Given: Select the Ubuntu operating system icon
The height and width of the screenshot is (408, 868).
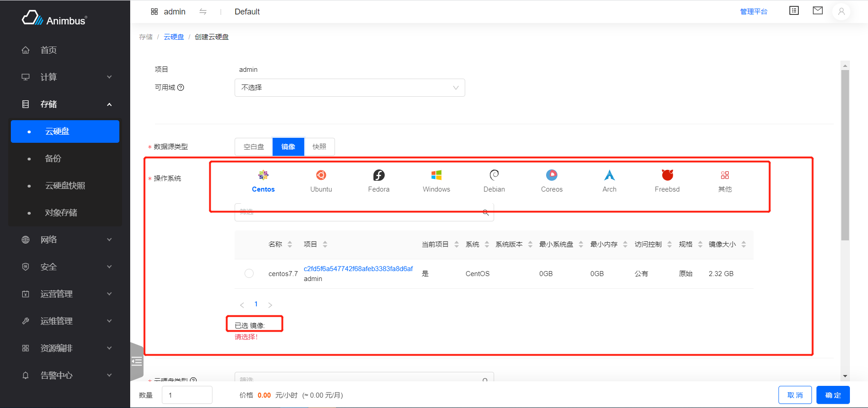Looking at the screenshot, I should 321,180.
